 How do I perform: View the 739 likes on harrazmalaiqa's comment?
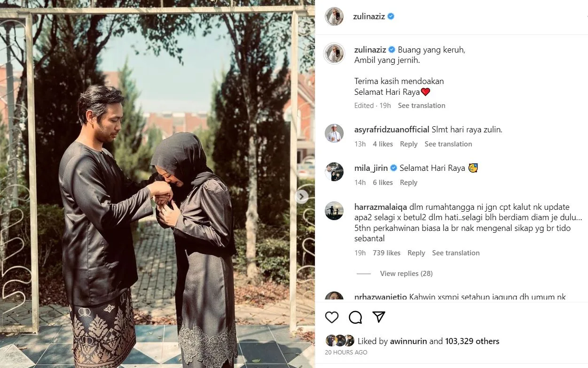[x=386, y=253]
